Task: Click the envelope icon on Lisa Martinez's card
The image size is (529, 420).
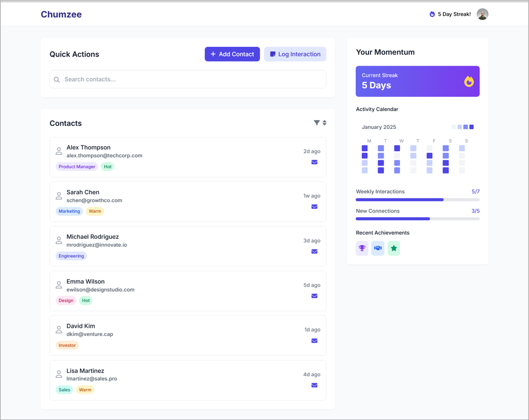Action: [314, 385]
